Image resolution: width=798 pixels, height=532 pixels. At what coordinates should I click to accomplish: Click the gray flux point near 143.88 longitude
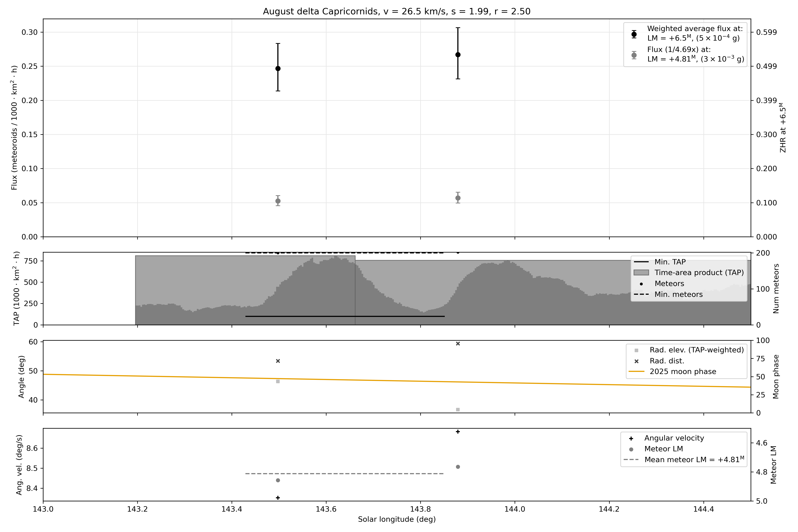458,198
